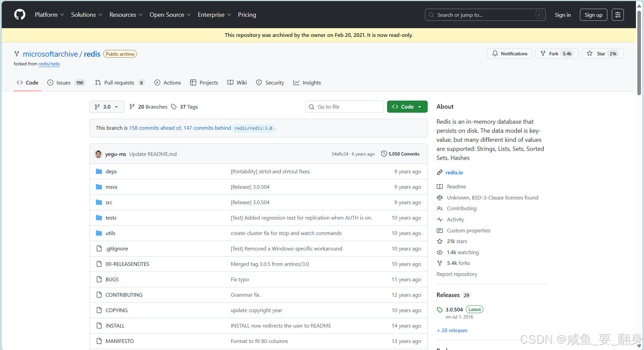Click the .gitignore file icon
Image resolution: width=644 pixels, height=350 pixels.
pos(99,248)
